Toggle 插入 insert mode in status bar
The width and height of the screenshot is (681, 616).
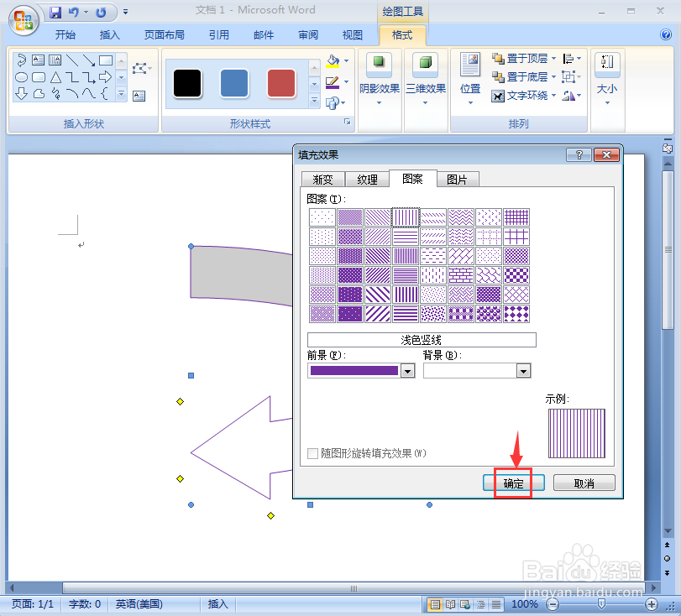[217, 604]
